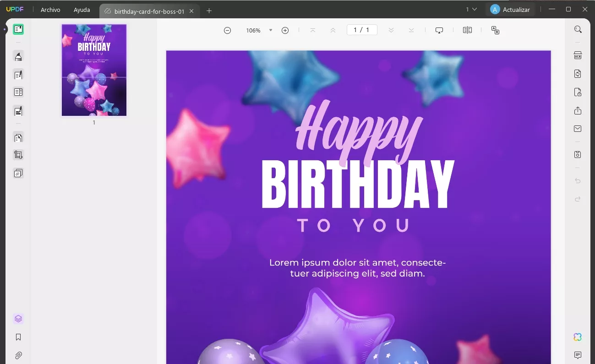Open the Organize Pages tool

(x=18, y=137)
